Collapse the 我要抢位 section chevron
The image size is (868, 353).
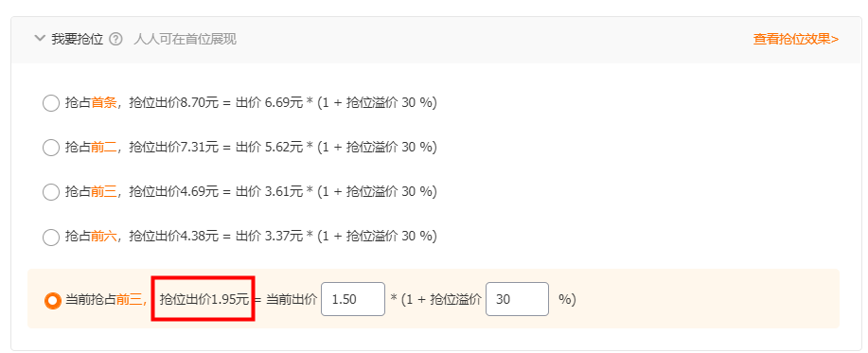40,39
